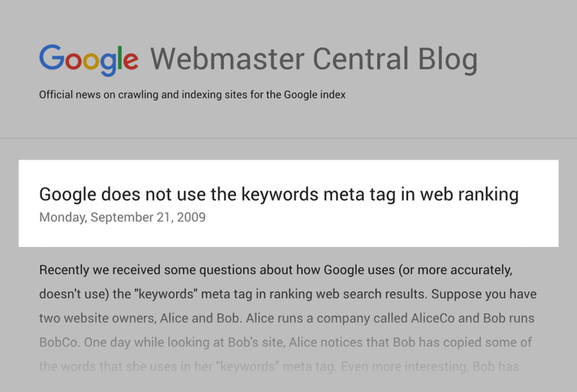Image resolution: width=577 pixels, height=392 pixels.
Task: Click the colorful Google logo
Action: [x=89, y=60]
